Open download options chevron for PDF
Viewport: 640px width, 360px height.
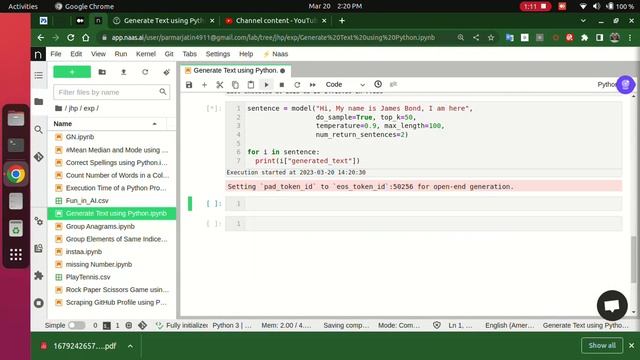[x=130, y=346]
